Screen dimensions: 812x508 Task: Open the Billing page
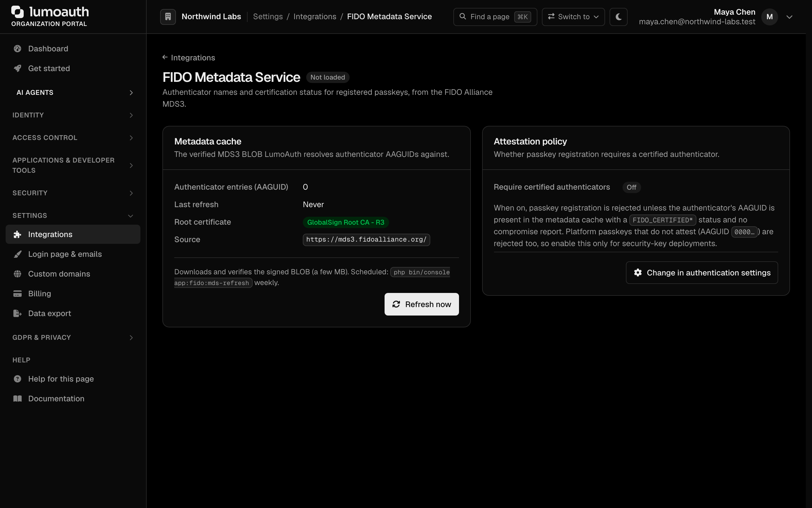(x=73, y=294)
